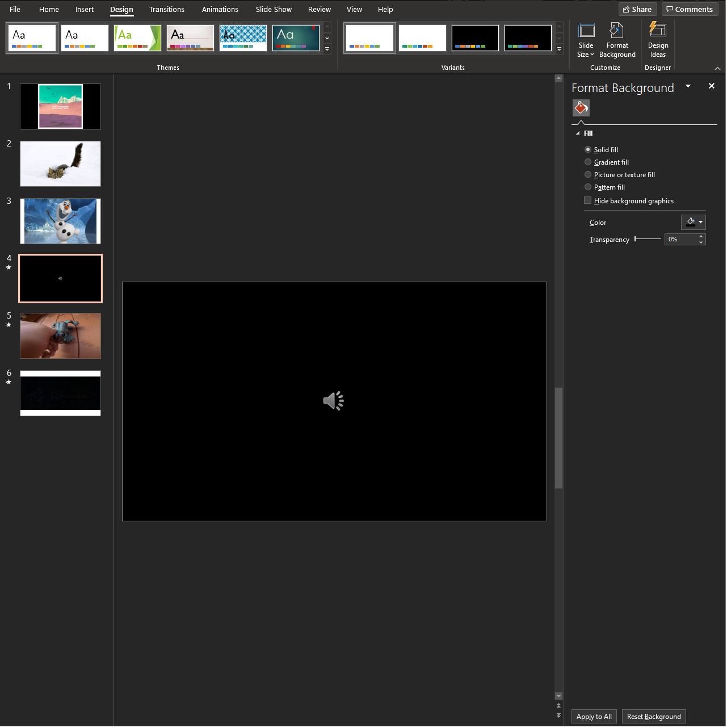Open the Comments pane
The image size is (727, 728).
tap(690, 9)
